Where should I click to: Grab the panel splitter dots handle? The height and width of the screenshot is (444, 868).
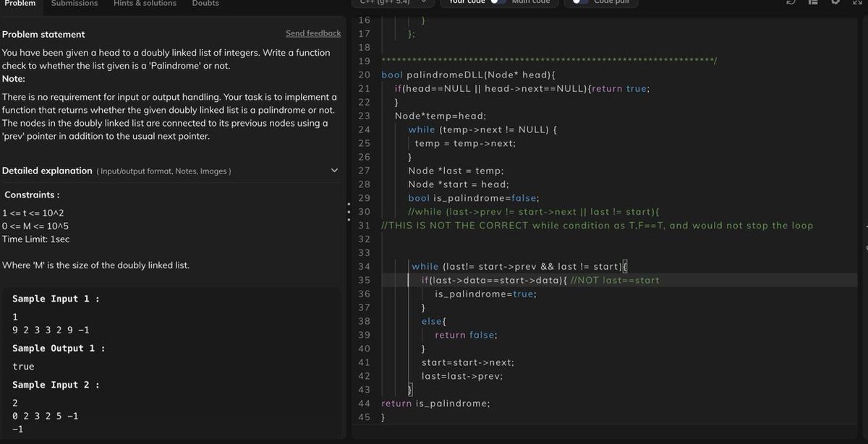(348, 212)
